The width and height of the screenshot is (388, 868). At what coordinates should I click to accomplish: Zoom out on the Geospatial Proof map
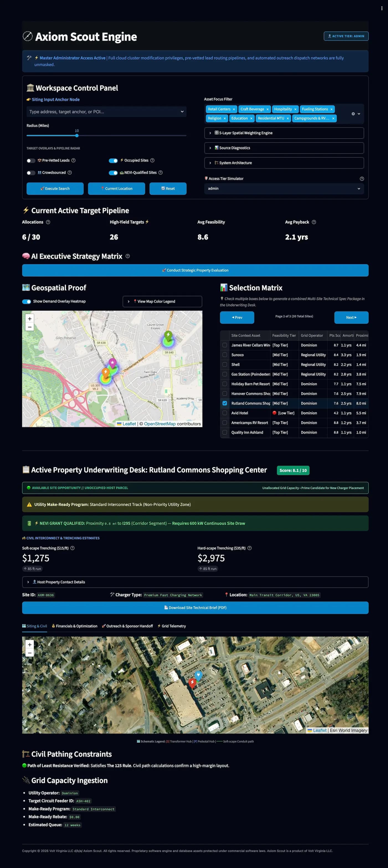click(x=30, y=327)
